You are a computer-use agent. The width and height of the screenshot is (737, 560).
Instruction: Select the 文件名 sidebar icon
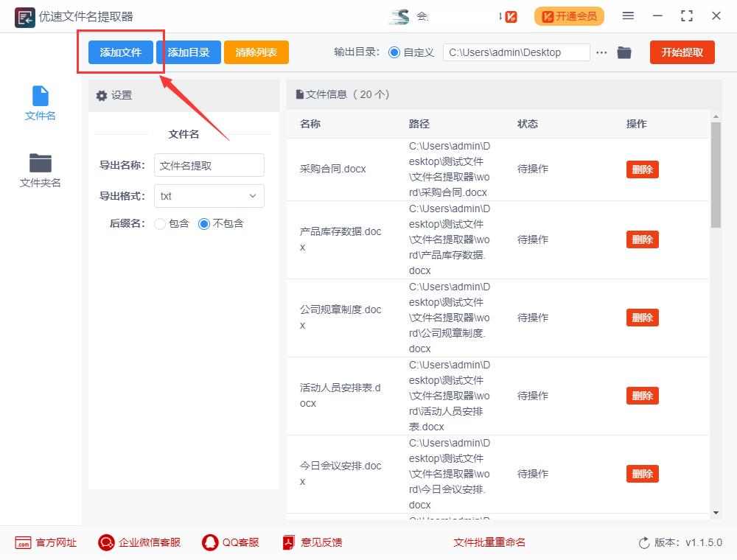point(40,103)
